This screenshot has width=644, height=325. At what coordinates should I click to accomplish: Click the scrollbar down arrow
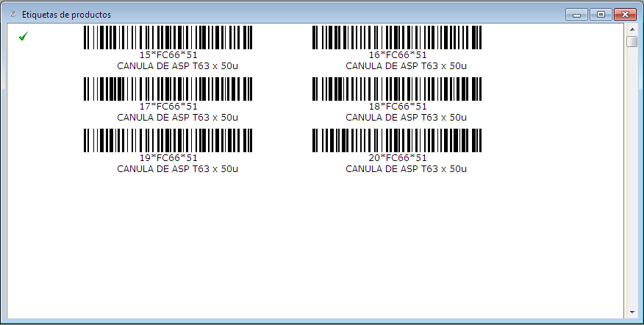pyautogui.click(x=632, y=312)
